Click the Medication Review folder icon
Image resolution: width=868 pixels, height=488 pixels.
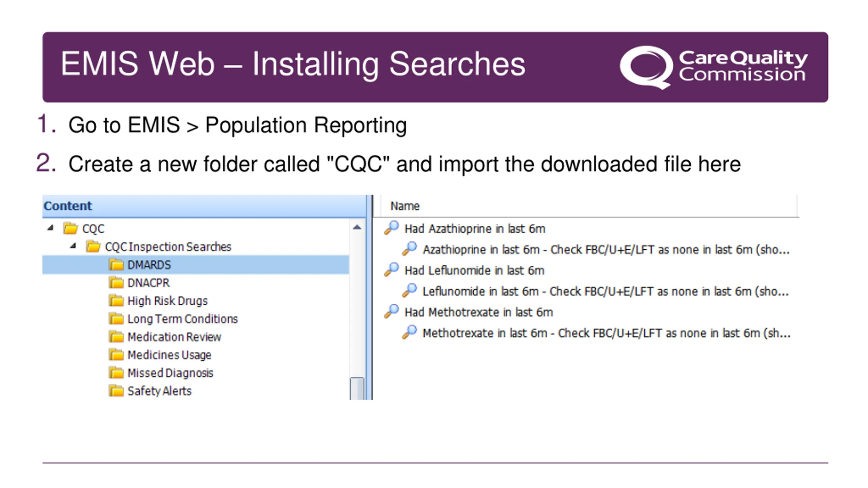point(116,337)
